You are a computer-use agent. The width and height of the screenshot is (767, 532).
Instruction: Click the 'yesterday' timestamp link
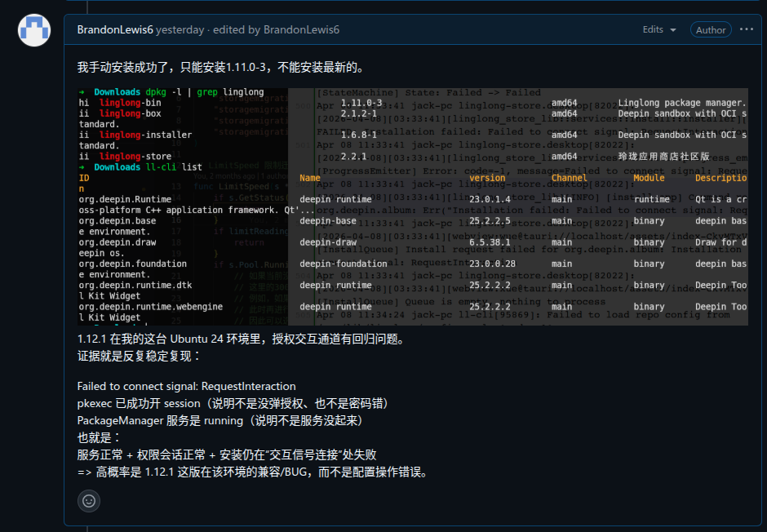[x=180, y=30]
